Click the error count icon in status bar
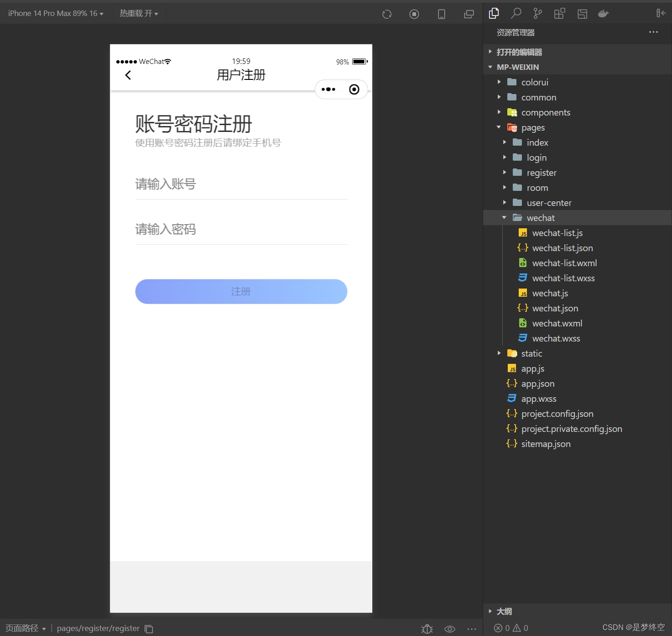This screenshot has height=636, width=672. [498, 628]
